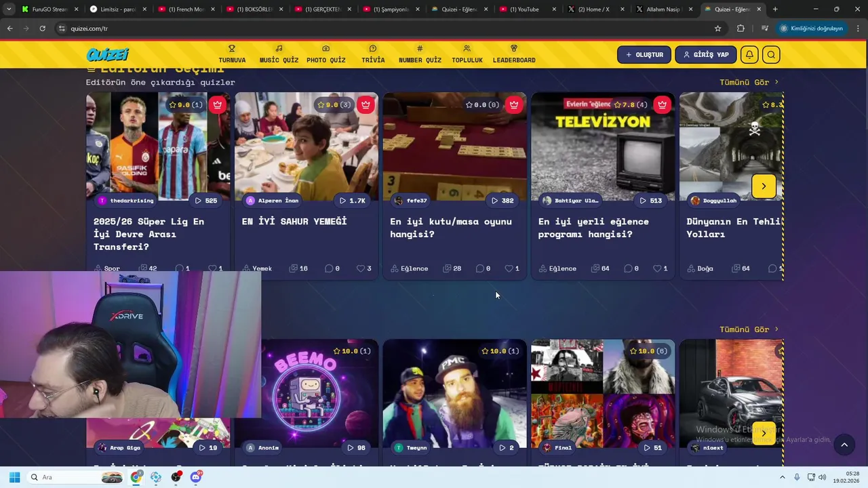Click crown badge on SAHUR YEMEĞİ card

click(366, 104)
